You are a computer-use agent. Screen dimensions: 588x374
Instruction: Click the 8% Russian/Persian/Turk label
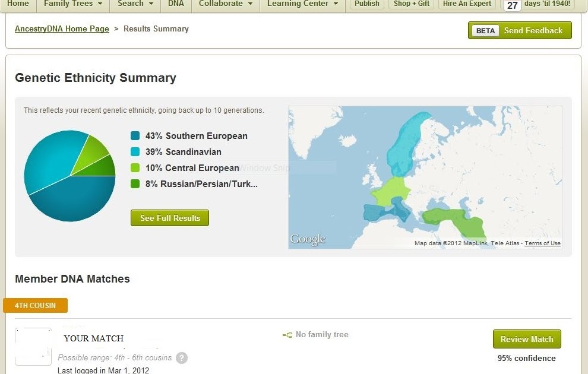point(201,184)
